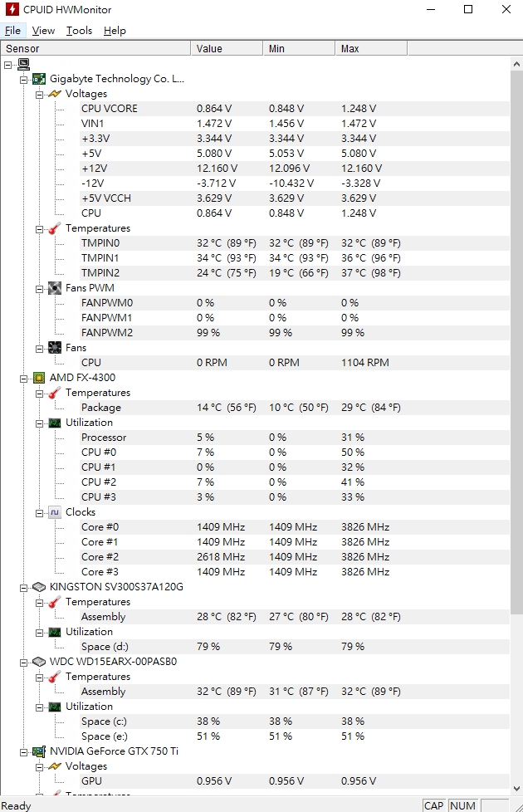This screenshot has height=812, width=523.
Task: Collapse the Gigabyte Technology tree node
Action: point(23,79)
